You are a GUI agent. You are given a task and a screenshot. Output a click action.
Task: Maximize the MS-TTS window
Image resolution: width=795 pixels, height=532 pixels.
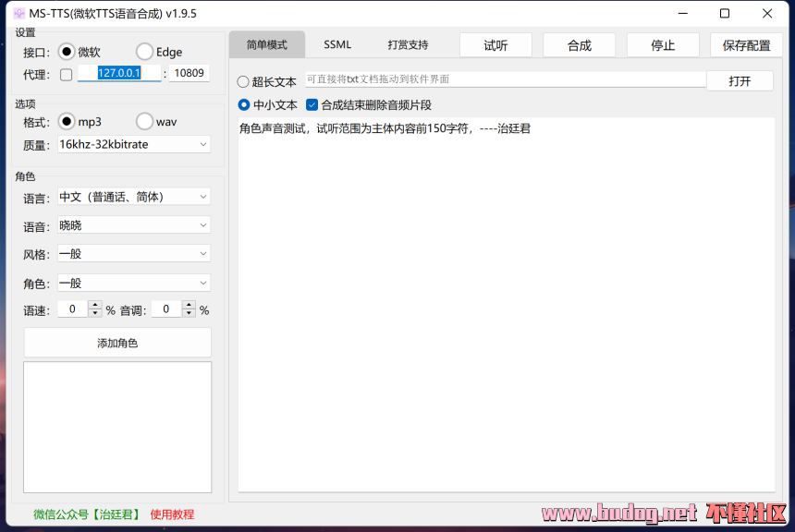coord(725,13)
